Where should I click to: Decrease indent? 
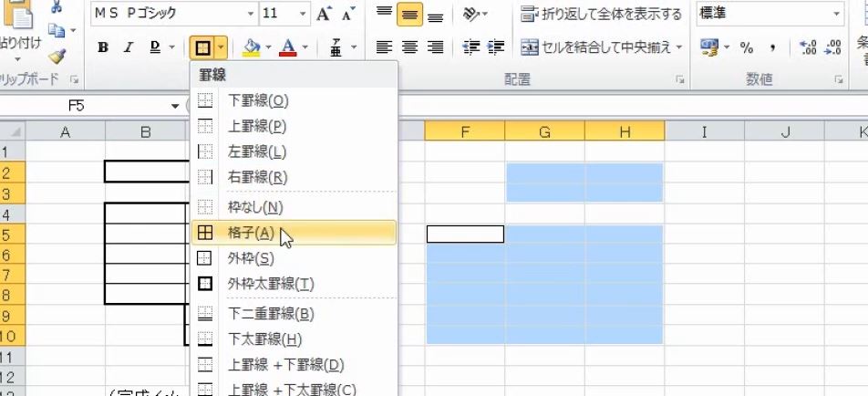[471, 47]
